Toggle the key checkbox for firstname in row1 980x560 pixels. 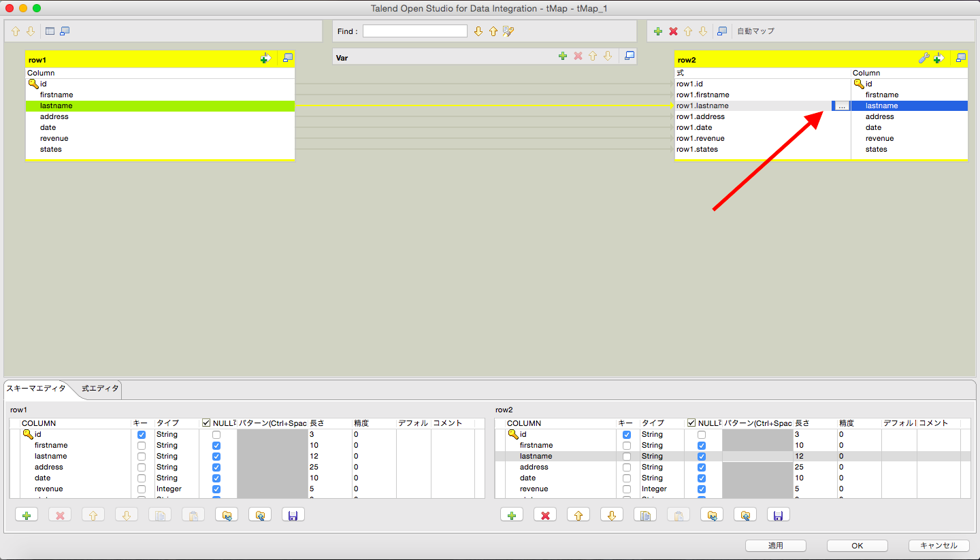141,445
